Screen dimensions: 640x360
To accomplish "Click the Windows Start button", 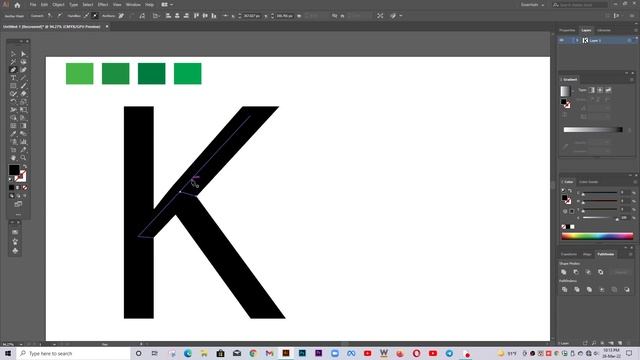I will (8, 353).
